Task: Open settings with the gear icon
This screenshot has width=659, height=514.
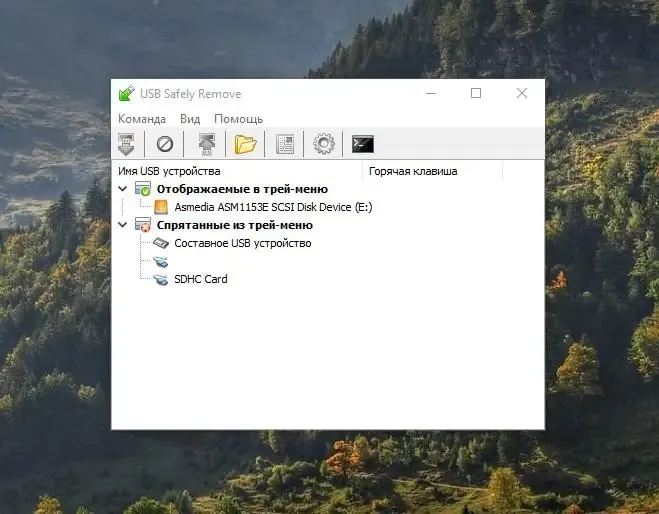Action: pos(324,144)
